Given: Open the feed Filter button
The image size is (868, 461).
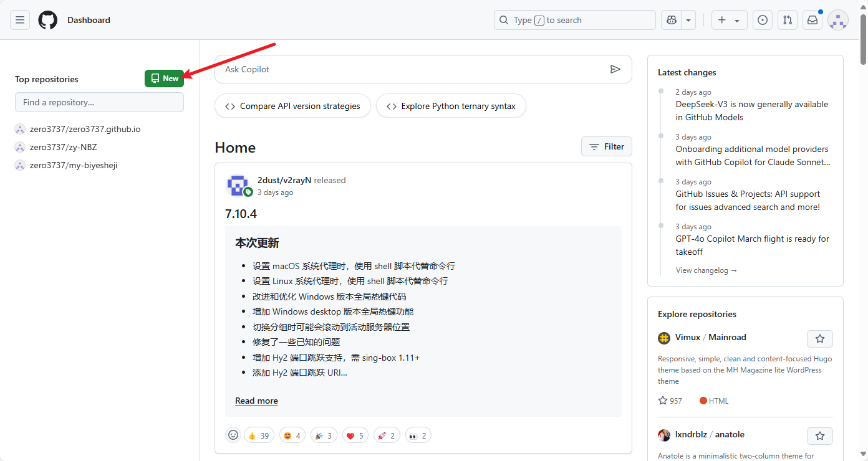Looking at the screenshot, I should click(x=607, y=146).
